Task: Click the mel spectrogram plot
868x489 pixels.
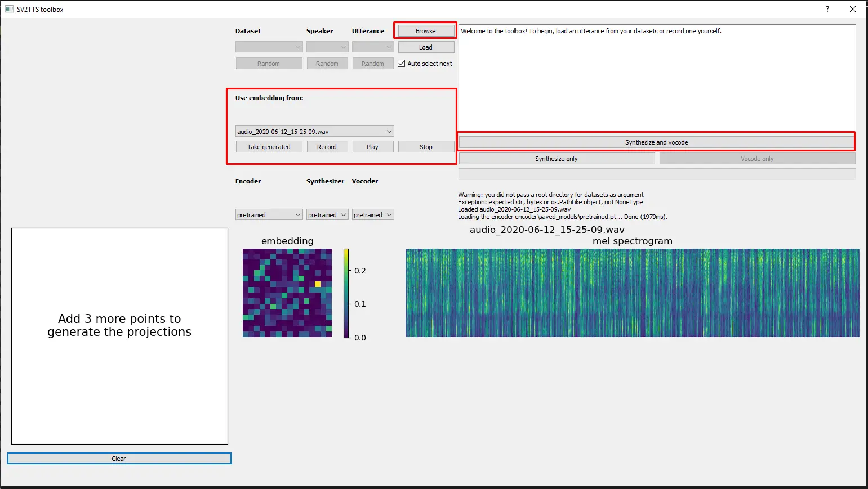Action: click(632, 293)
